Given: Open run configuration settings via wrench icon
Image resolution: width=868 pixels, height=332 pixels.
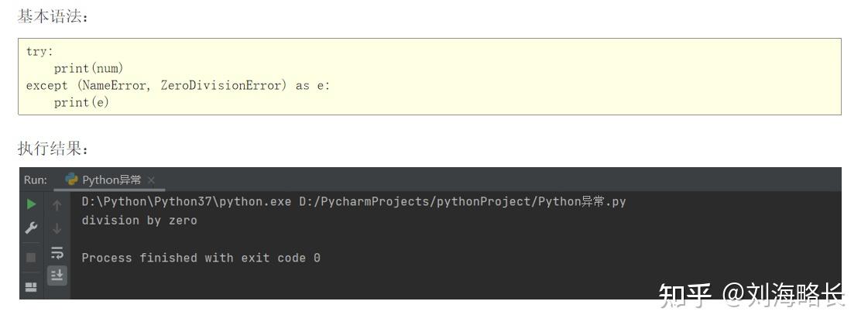Looking at the screenshot, I should [32, 228].
